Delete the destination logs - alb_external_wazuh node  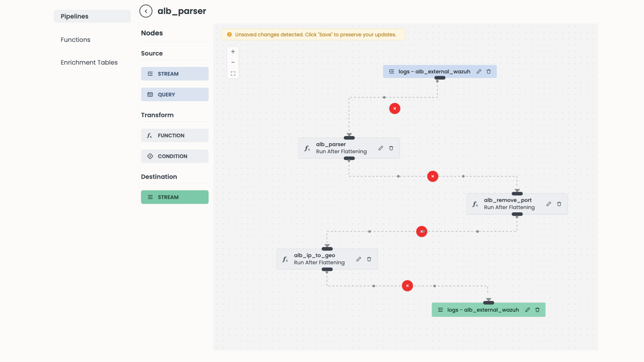point(537,310)
